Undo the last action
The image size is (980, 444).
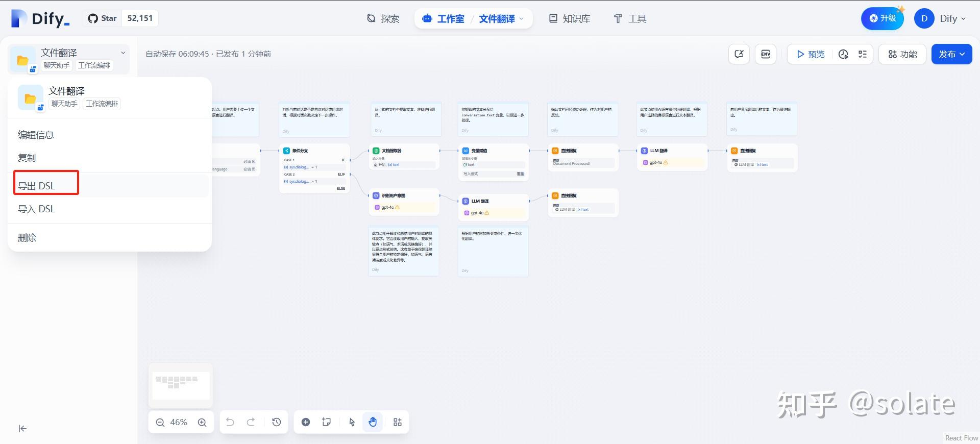coord(230,422)
